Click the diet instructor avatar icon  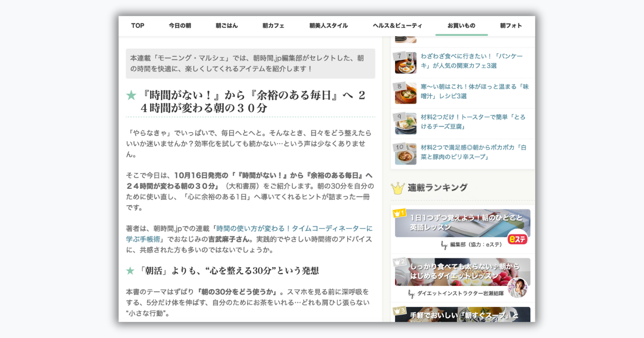pyautogui.click(x=517, y=288)
